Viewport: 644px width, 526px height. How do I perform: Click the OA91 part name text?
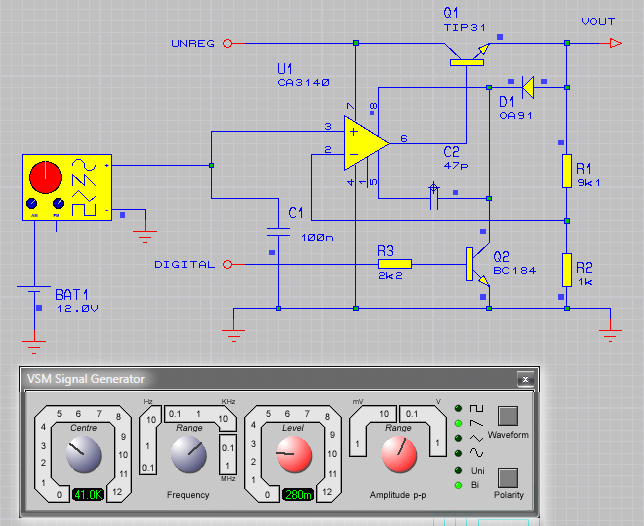[x=516, y=116]
